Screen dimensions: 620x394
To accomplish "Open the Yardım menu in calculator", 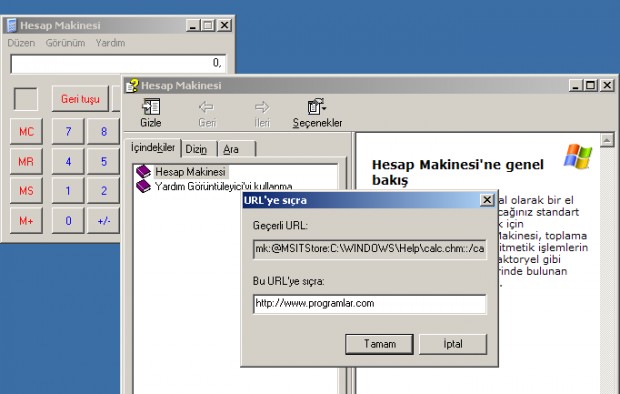I will [x=110, y=43].
